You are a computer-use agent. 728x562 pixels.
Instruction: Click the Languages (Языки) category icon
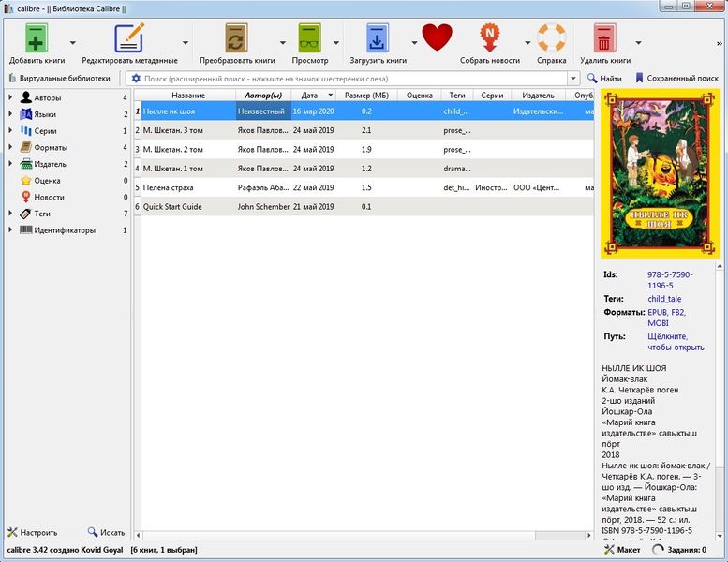tap(26, 114)
